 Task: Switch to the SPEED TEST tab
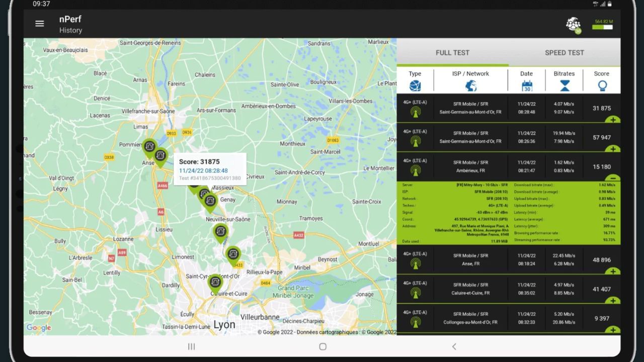click(x=565, y=52)
